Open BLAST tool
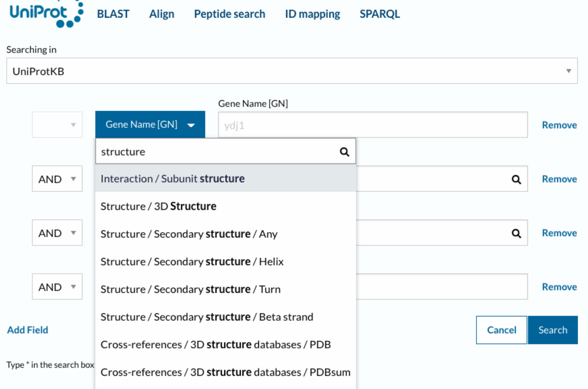This screenshot has width=588, height=389. 113,14
